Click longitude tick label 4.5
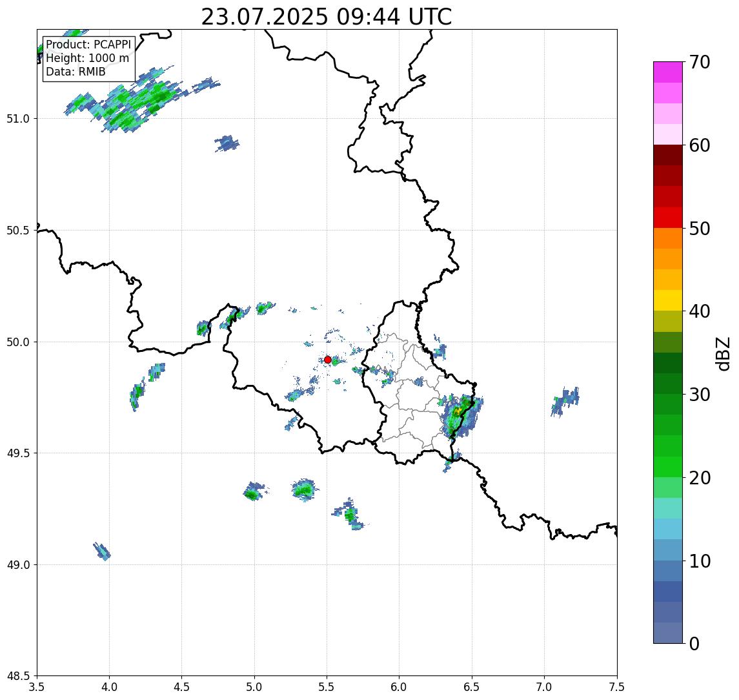Image resolution: width=739 pixels, height=700 pixels. pos(182,687)
